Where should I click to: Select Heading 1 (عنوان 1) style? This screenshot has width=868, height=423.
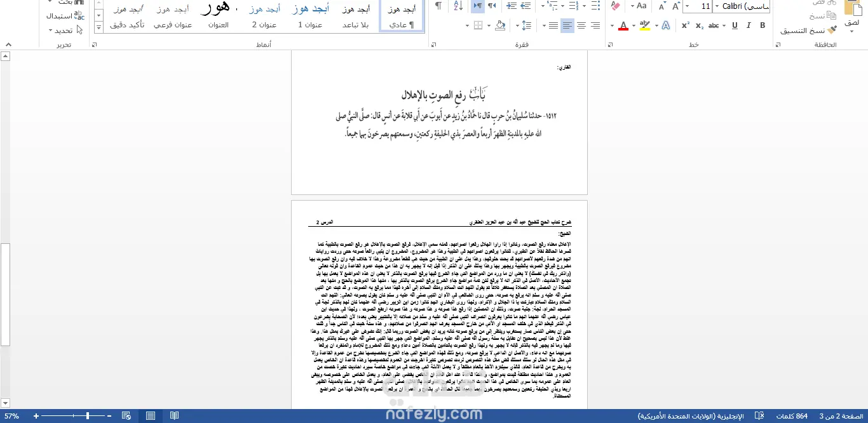click(310, 16)
